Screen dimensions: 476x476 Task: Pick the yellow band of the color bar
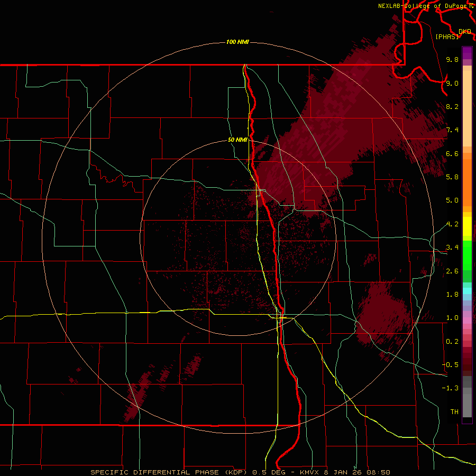pos(467,226)
